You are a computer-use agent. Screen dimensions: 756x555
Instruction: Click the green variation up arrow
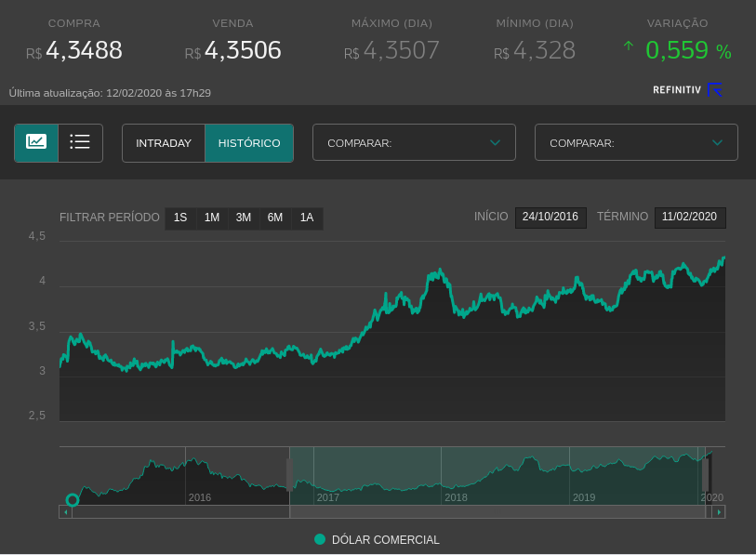(x=629, y=46)
